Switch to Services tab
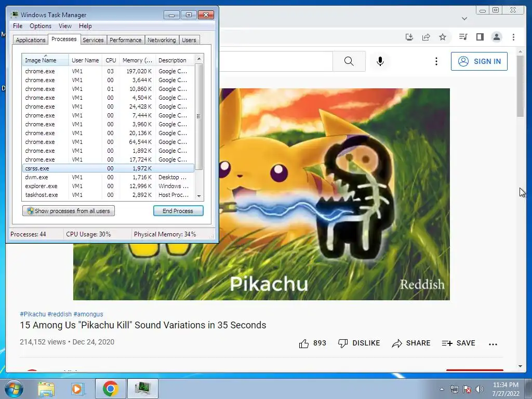This screenshot has height=399, width=532. (x=93, y=40)
